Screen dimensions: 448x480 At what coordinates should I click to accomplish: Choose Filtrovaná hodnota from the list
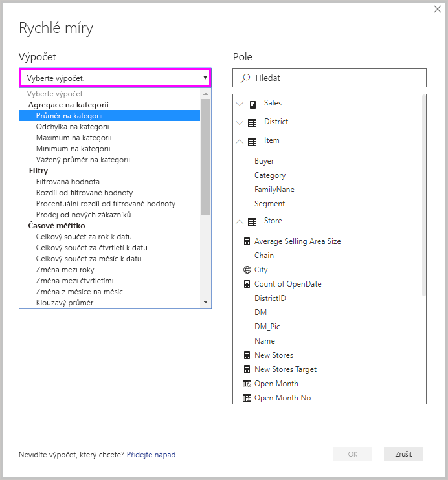pos(68,182)
